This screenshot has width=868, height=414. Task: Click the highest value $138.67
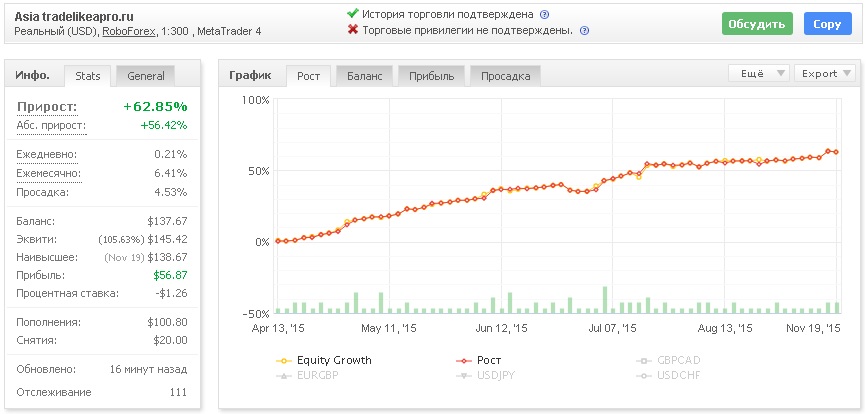click(x=167, y=257)
